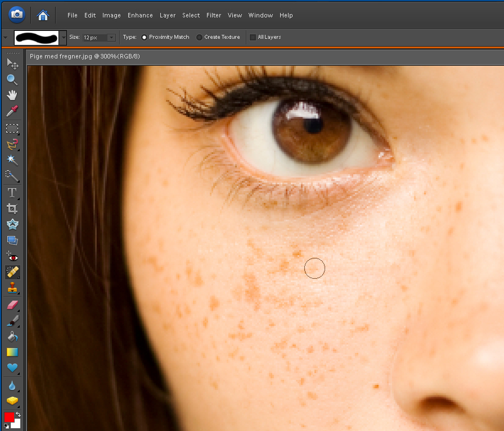This screenshot has width=504, height=431.
Task: Activate the Magic Wand tool
Action: point(12,160)
